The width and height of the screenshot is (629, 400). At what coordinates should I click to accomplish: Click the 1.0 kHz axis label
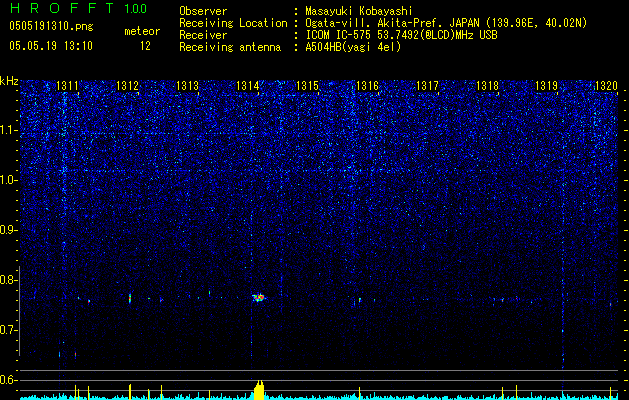[9, 180]
